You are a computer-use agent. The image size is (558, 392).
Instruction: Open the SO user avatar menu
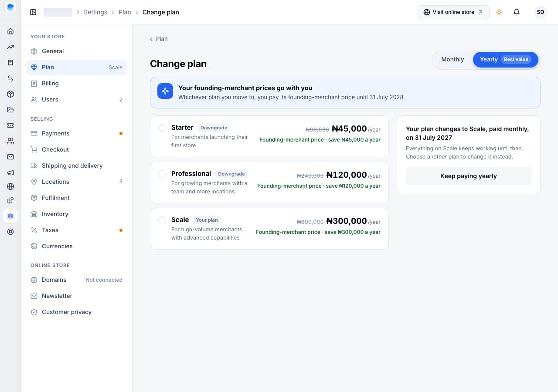541,12
